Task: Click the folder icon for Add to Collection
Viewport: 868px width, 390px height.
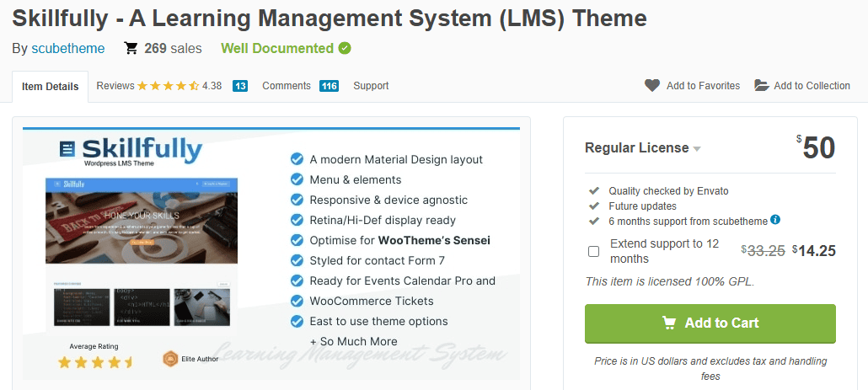Action: 762,85
